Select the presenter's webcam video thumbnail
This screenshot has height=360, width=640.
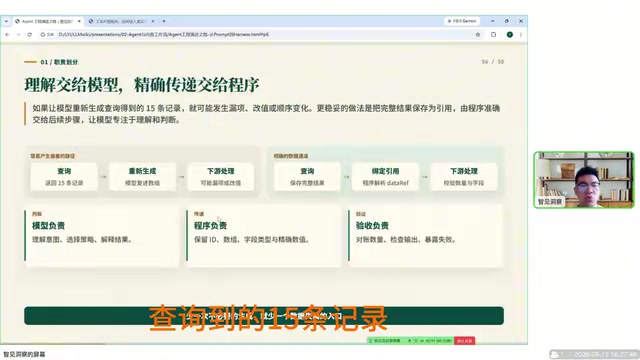584,180
